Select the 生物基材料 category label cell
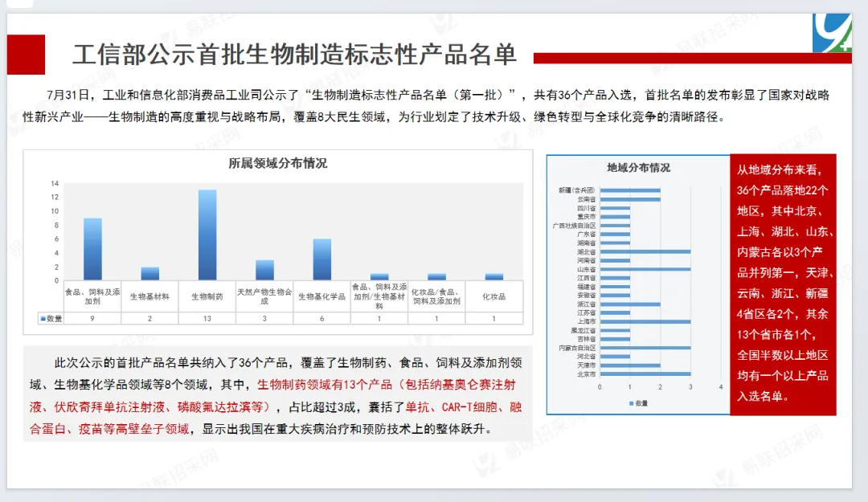The height and width of the screenshot is (502, 868). [x=150, y=296]
